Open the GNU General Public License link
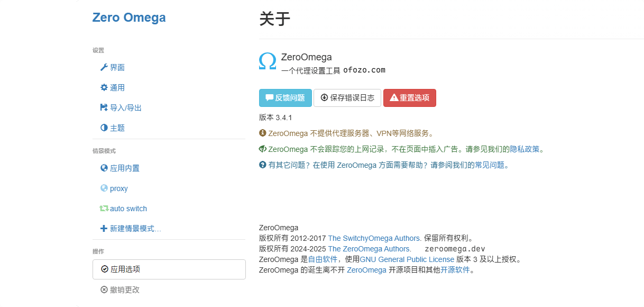Image resolution: width=644 pixels, height=307 pixels. tap(407, 259)
